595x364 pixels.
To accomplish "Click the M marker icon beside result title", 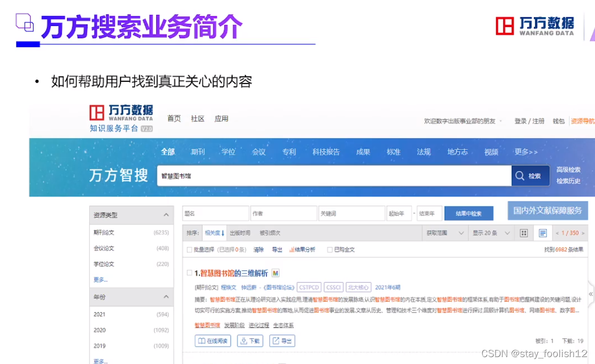I will pyautogui.click(x=276, y=273).
